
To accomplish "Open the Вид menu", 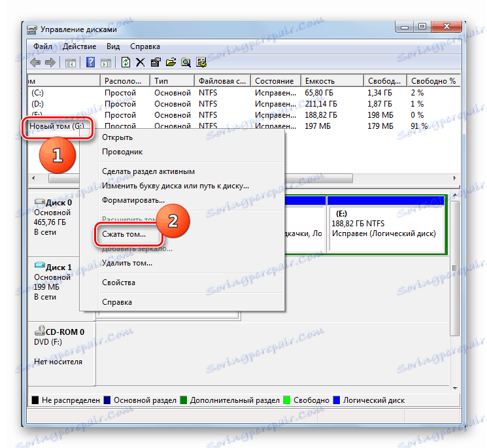I will tap(113, 46).
